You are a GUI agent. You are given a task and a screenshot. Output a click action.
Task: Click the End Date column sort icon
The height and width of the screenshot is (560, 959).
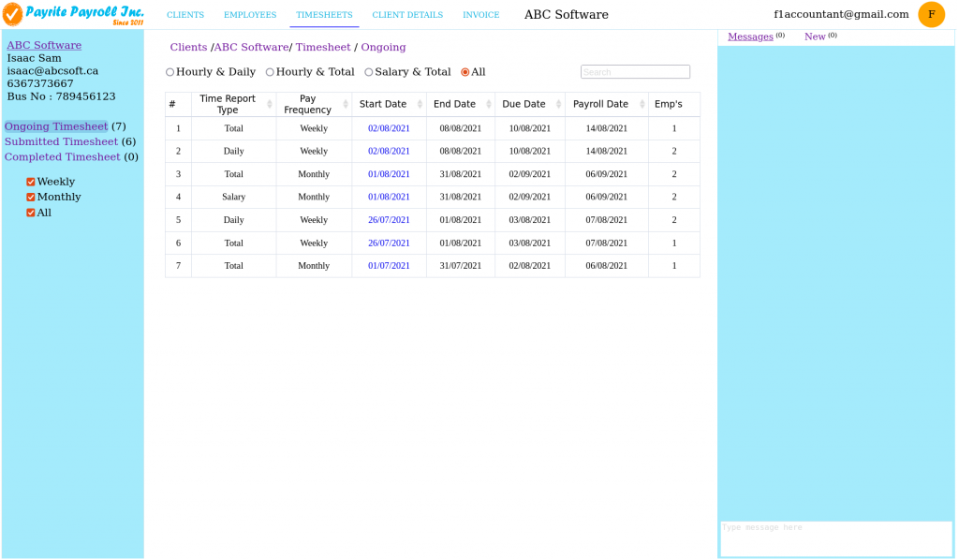[x=490, y=103]
